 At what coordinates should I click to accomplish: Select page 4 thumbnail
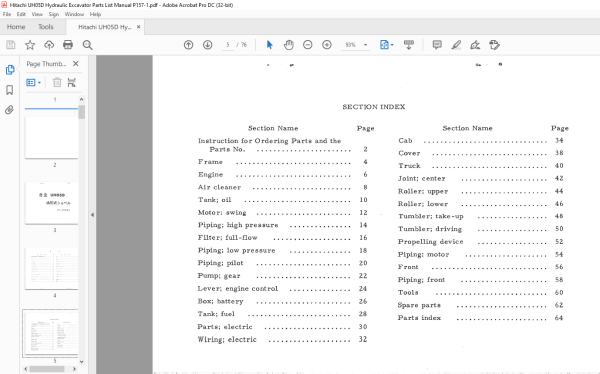[x=52, y=268]
